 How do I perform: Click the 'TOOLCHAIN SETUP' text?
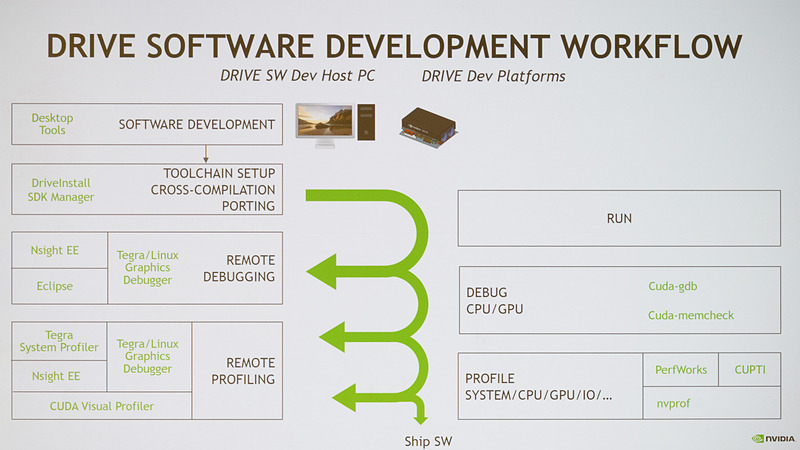click(219, 173)
